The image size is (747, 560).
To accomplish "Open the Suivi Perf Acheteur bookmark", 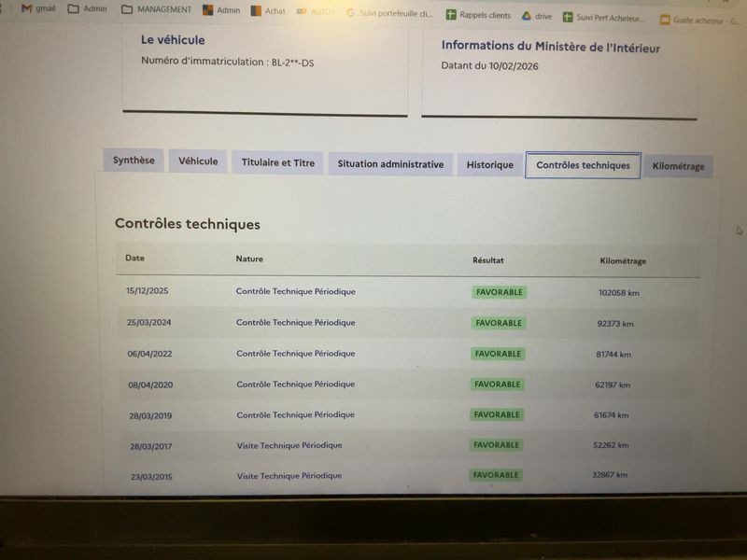I will [603, 18].
